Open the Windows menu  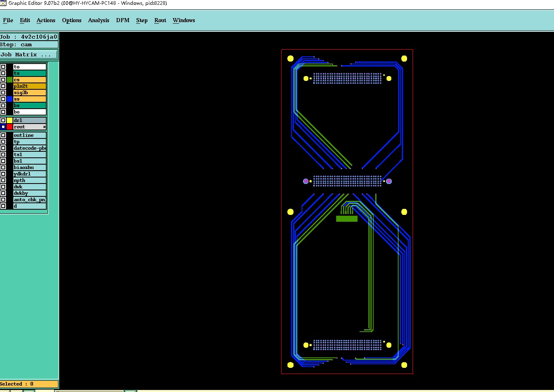click(184, 21)
